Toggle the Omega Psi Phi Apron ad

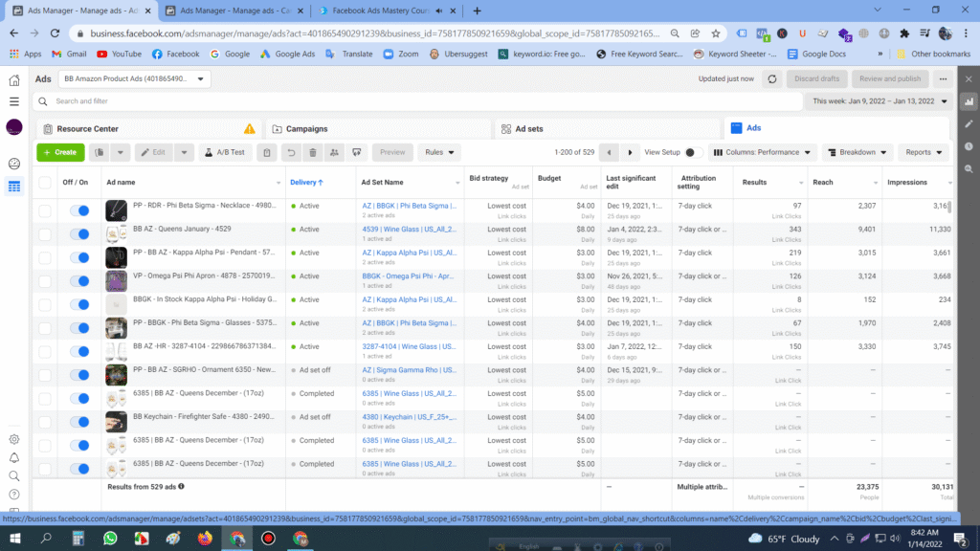coord(79,281)
